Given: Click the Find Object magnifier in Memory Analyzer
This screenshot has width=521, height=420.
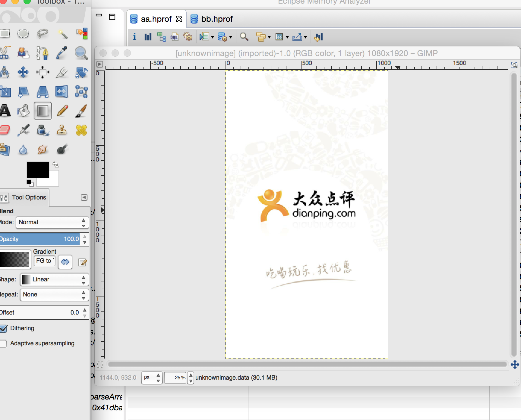Looking at the screenshot, I should (244, 37).
